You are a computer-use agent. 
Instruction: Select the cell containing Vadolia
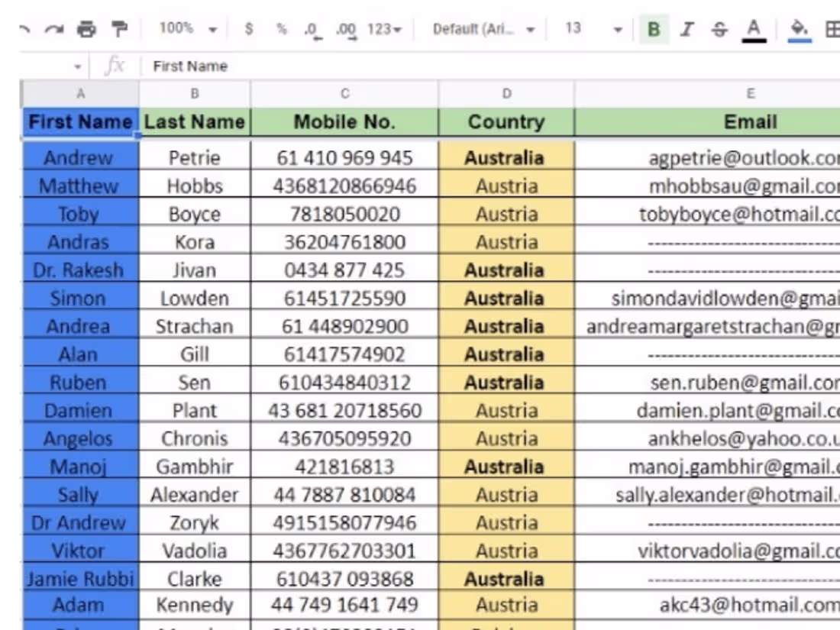(x=195, y=550)
